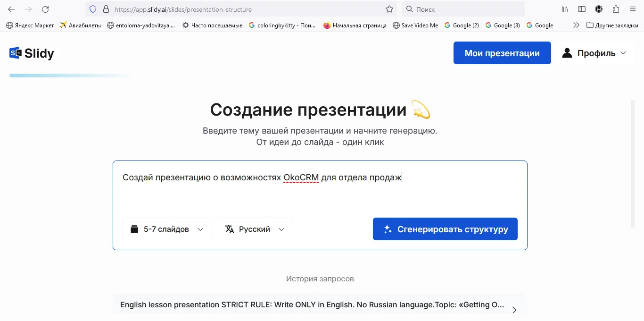This screenshot has width=644, height=321.
Task: Click the Мои презентации button
Action: click(x=502, y=53)
